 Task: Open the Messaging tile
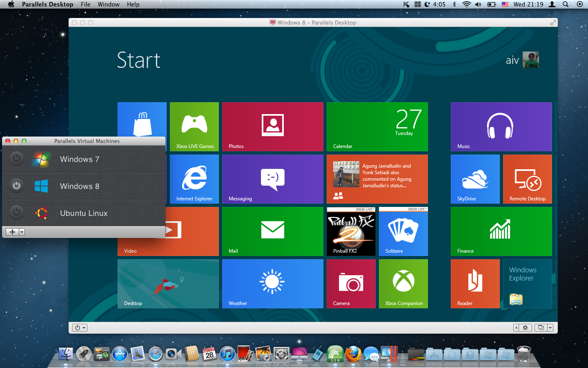pos(273,179)
